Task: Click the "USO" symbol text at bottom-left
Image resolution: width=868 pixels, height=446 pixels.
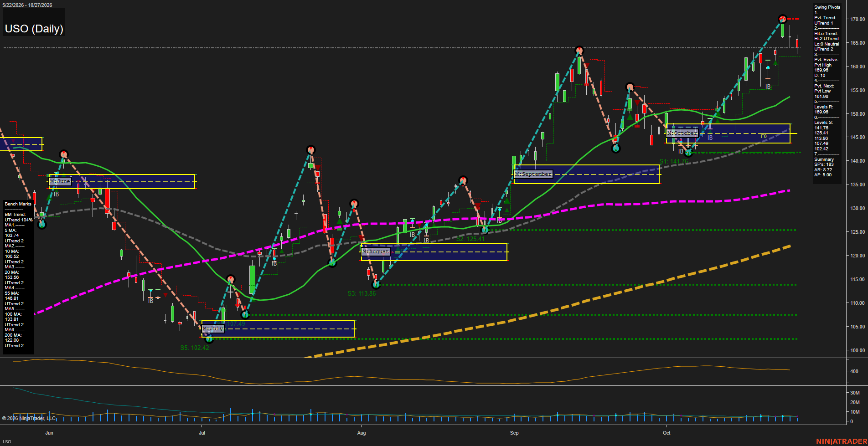Action: click(7, 442)
